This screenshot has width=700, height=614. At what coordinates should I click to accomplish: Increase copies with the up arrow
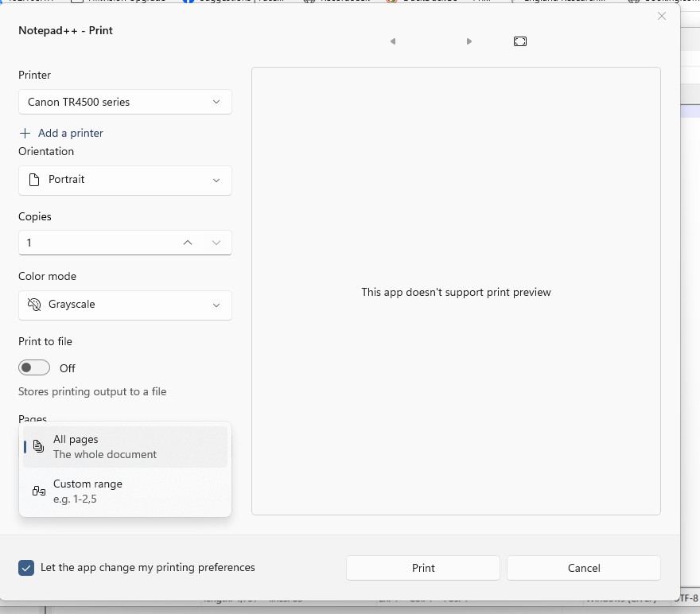[x=188, y=243]
